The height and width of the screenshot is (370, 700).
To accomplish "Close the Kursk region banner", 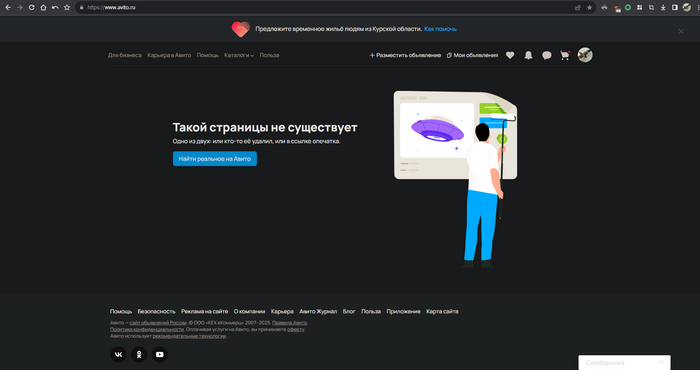I will tap(681, 31).
